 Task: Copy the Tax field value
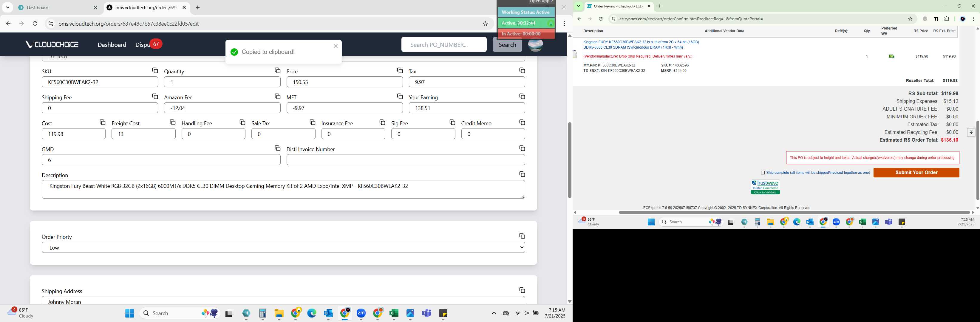click(522, 71)
